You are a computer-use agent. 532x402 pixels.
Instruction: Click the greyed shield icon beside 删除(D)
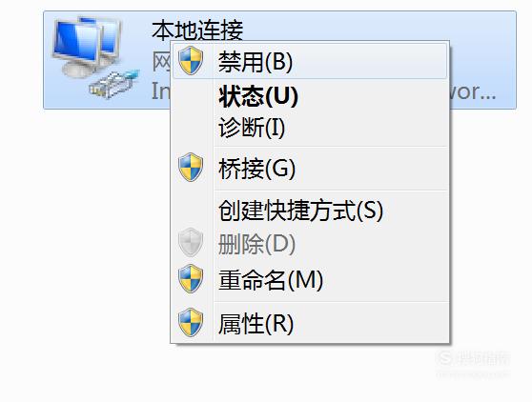[x=191, y=242]
